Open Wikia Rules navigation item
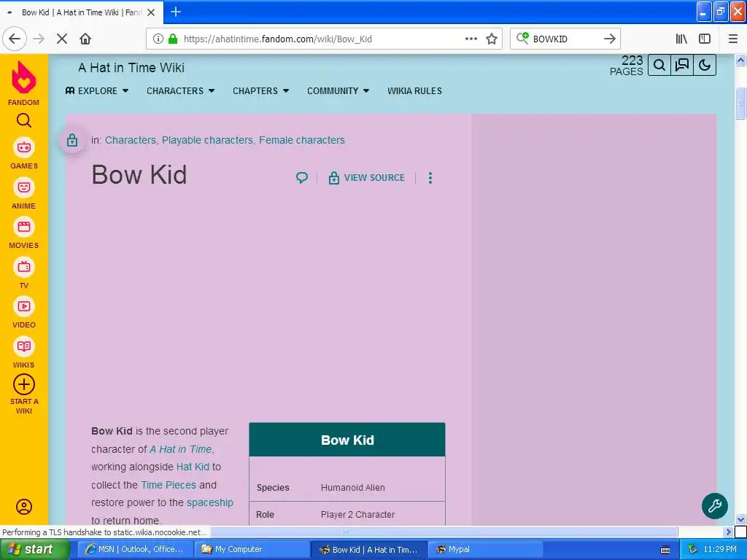 (x=414, y=91)
